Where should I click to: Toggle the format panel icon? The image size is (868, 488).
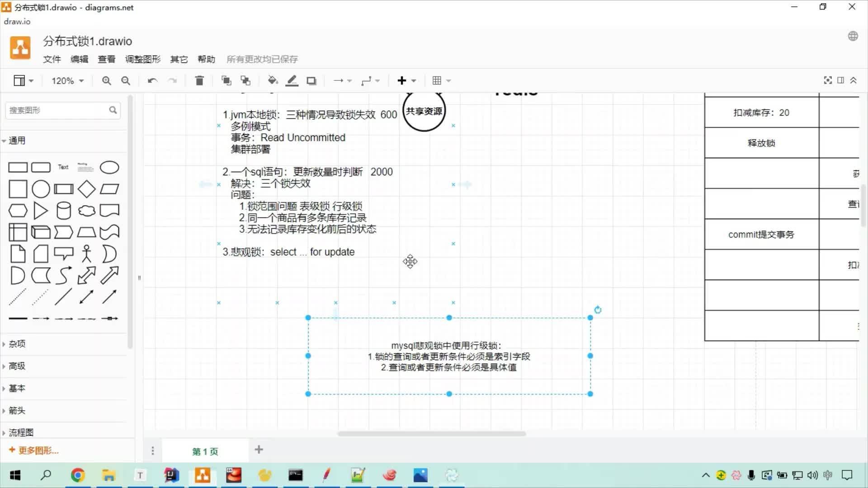tap(840, 80)
